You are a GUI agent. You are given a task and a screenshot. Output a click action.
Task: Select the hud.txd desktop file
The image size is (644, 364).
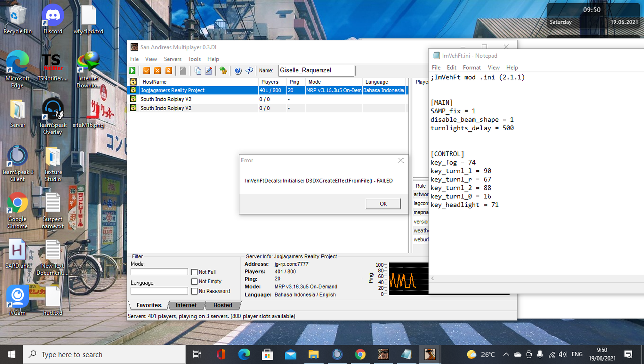(x=53, y=301)
